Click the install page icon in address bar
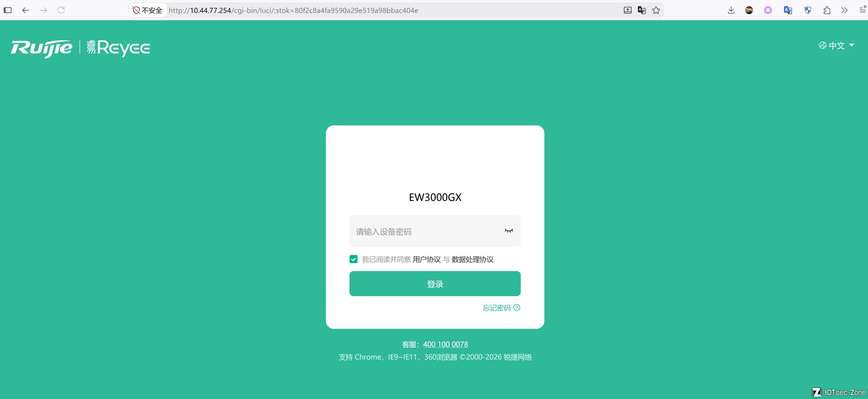The image size is (868, 399). [627, 10]
